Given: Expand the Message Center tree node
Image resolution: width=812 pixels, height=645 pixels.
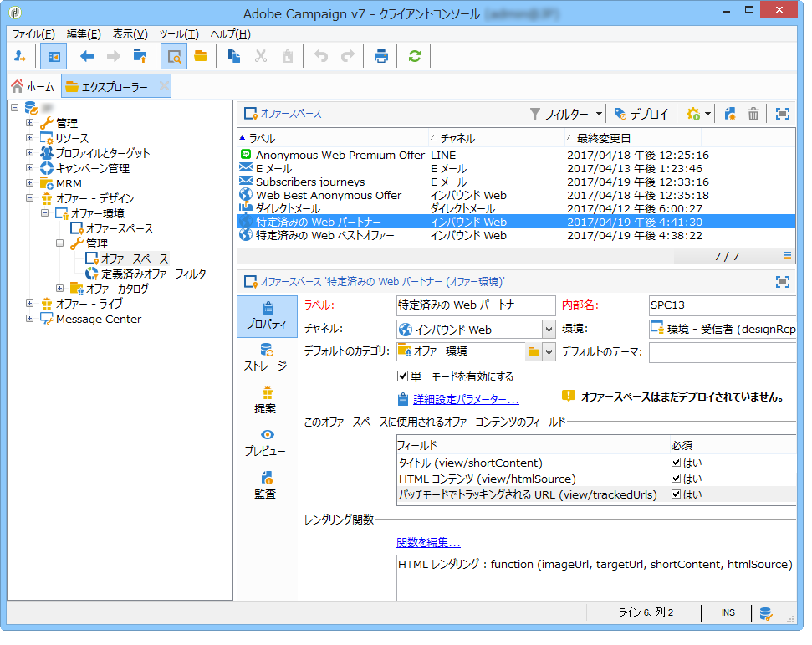Looking at the screenshot, I should pyautogui.click(x=29, y=318).
